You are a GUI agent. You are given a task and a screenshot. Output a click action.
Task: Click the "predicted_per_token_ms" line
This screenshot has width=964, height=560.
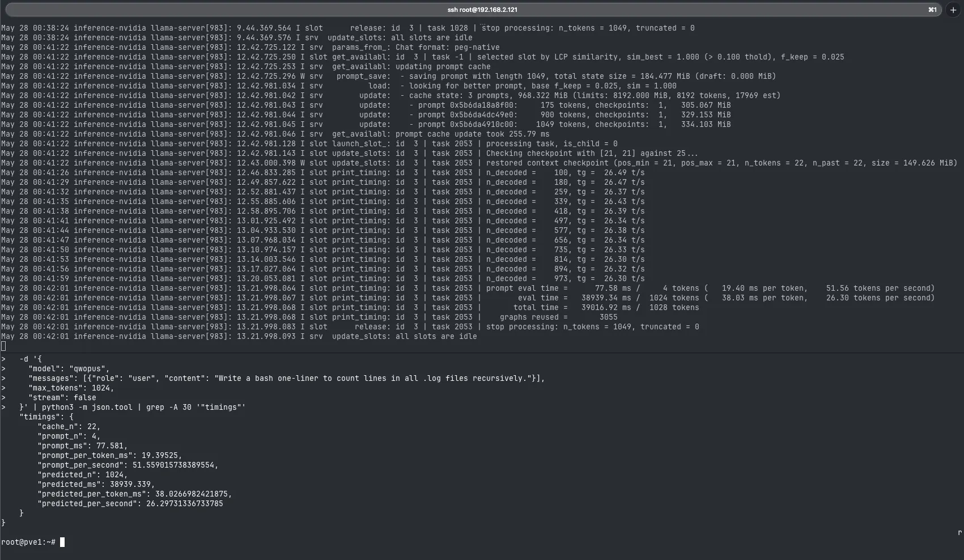click(x=135, y=494)
